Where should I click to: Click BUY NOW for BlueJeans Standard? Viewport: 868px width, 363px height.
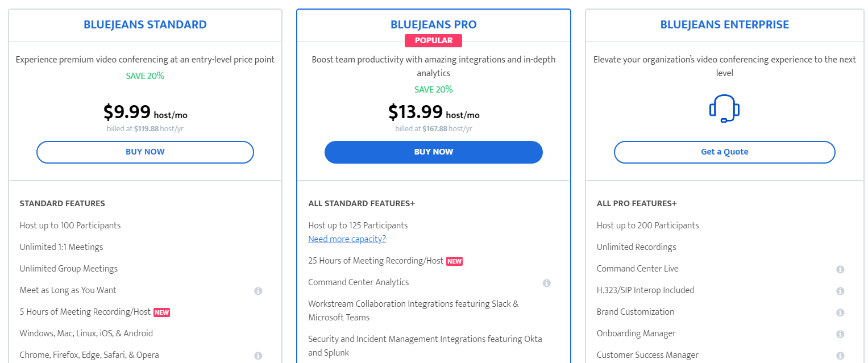(145, 152)
